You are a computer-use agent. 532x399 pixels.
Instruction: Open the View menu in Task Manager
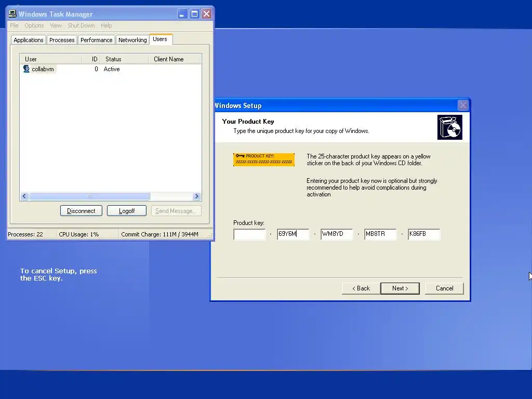(56, 25)
